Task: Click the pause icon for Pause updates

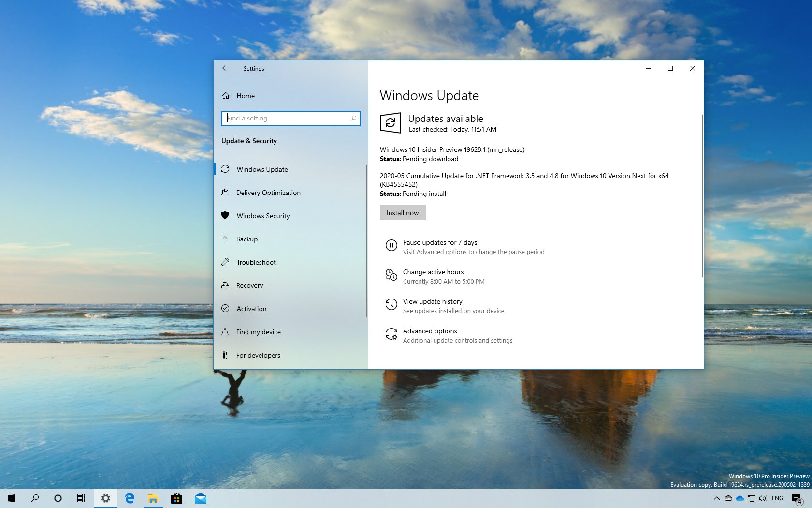Action: [391, 245]
